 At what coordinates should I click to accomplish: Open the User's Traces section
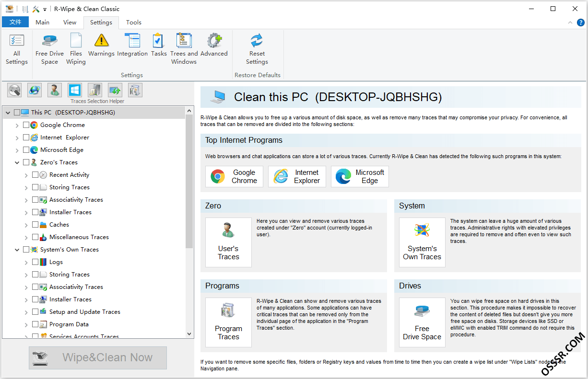pyautogui.click(x=228, y=242)
